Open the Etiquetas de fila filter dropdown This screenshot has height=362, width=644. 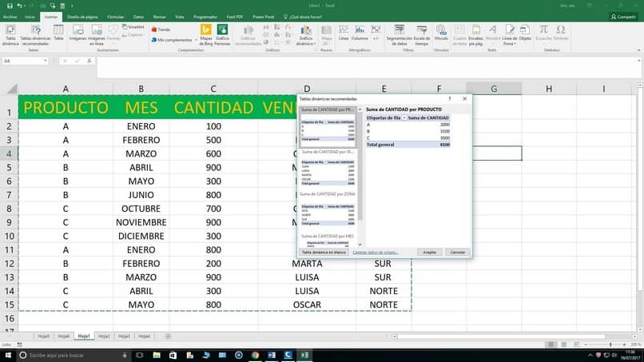[404, 118]
